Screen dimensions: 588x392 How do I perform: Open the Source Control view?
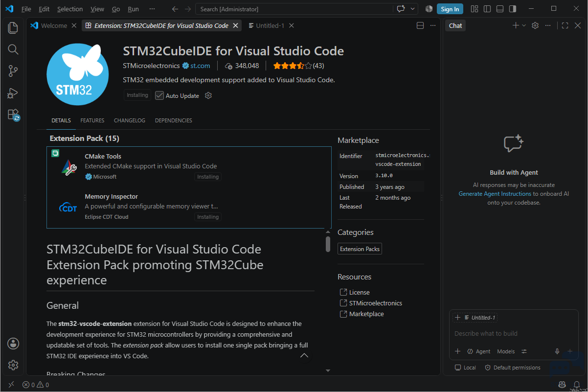[13, 71]
